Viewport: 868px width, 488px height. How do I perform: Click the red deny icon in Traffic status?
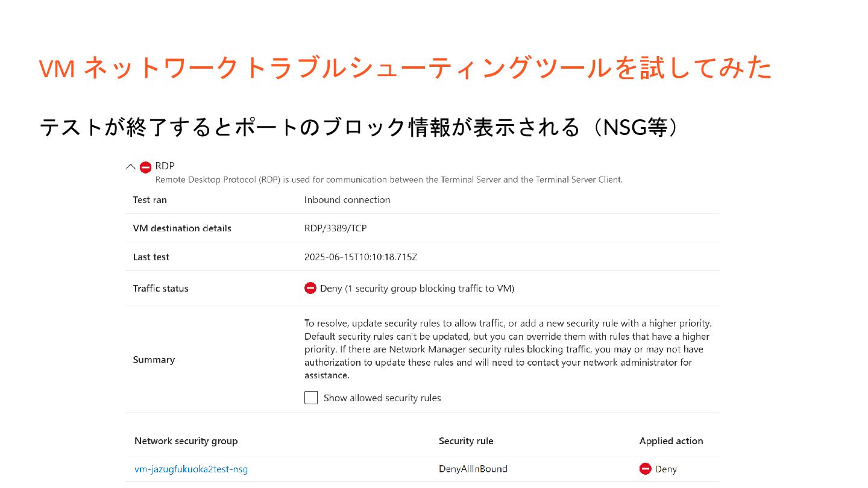pyautogui.click(x=310, y=288)
